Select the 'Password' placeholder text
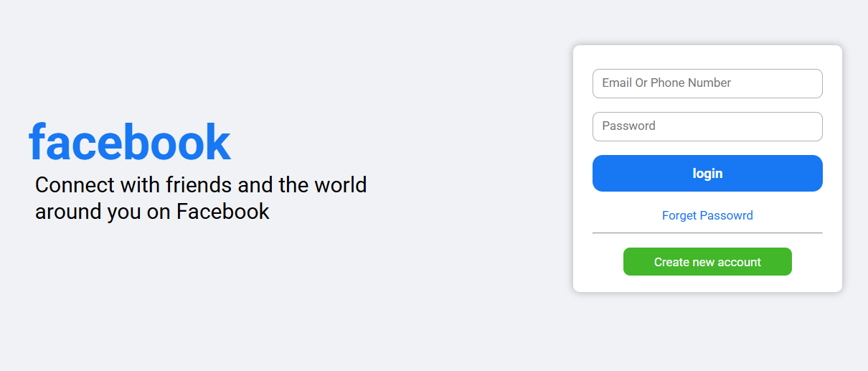The width and height of the screenshot is (868, 371). coord(628,126)
